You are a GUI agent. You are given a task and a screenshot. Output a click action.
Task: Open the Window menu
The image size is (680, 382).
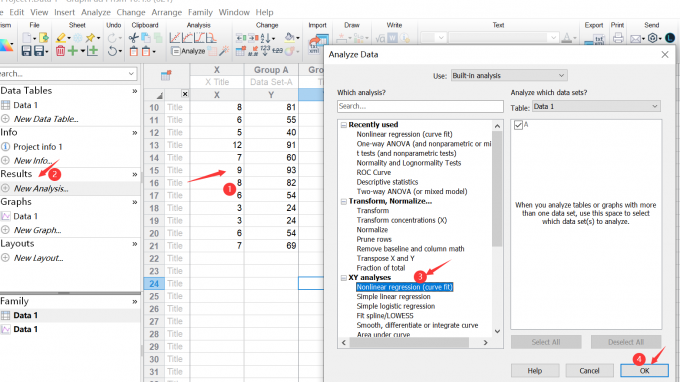tap(234, 12)
